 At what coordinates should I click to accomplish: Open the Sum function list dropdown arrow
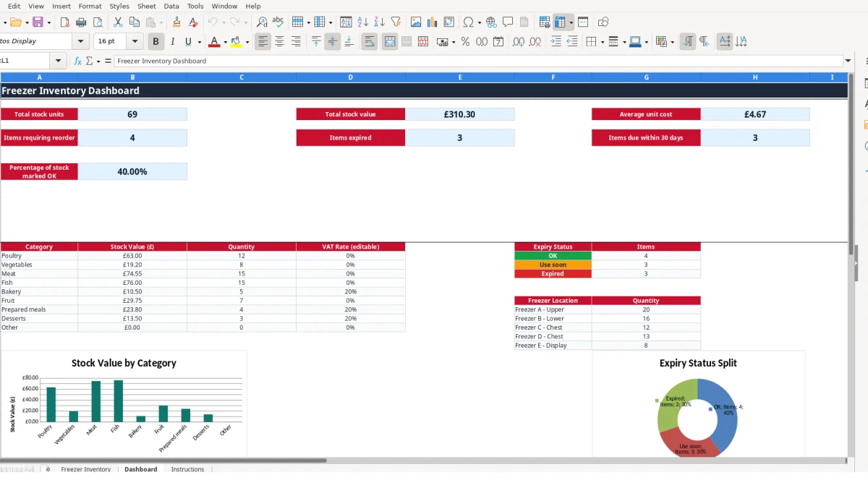(98, 61)
